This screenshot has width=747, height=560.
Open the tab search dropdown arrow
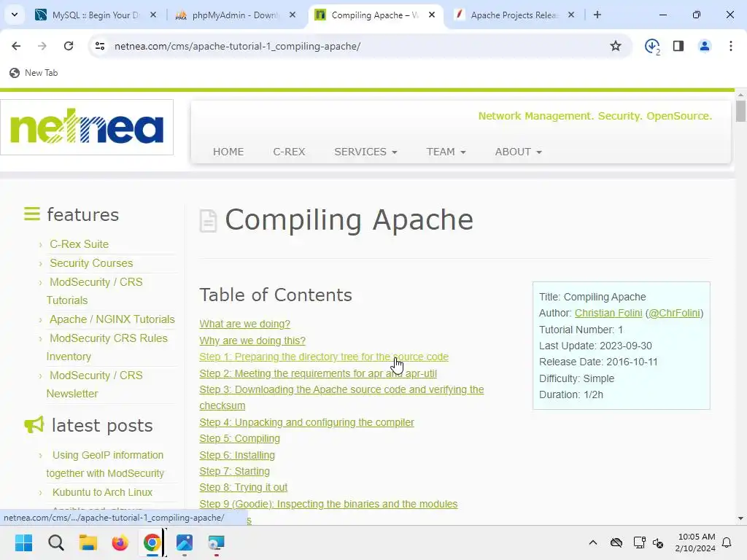[x=15, y=15]
